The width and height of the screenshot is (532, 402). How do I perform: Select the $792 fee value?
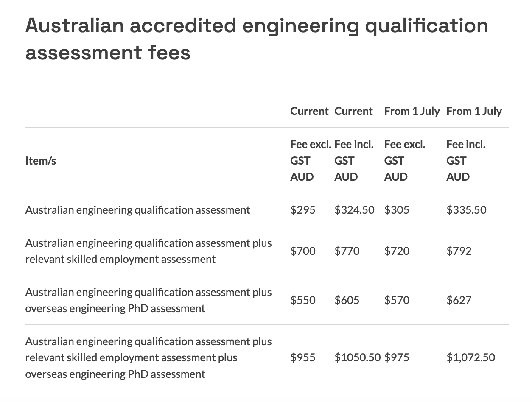point(459,251)
